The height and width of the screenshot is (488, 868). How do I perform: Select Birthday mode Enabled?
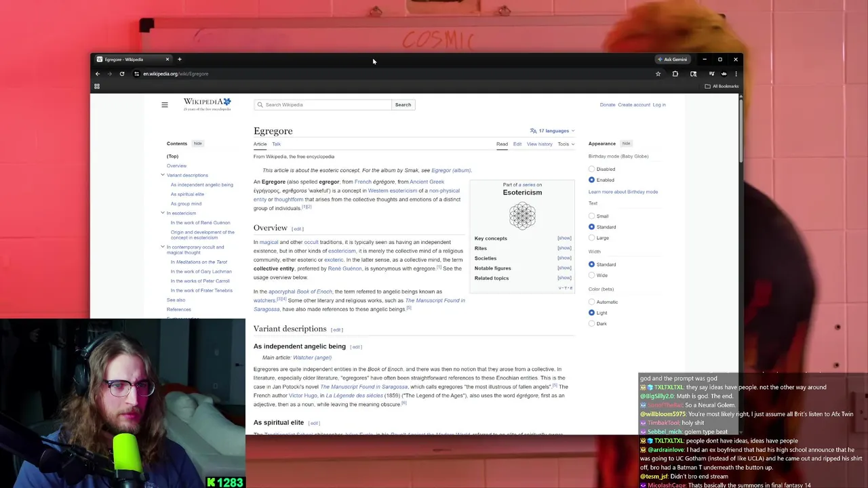[591, 180]
